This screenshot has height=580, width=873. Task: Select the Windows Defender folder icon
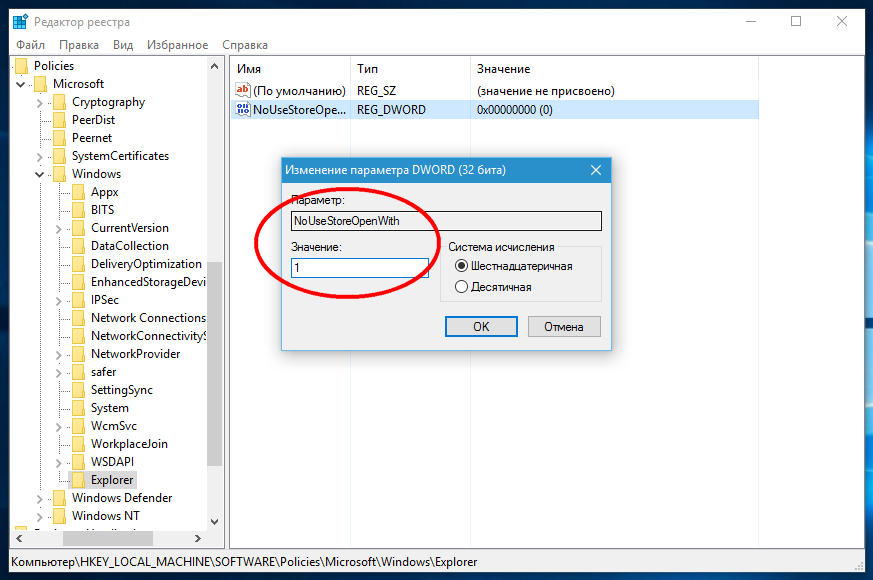pyautogui.click(x=60, y=498)
